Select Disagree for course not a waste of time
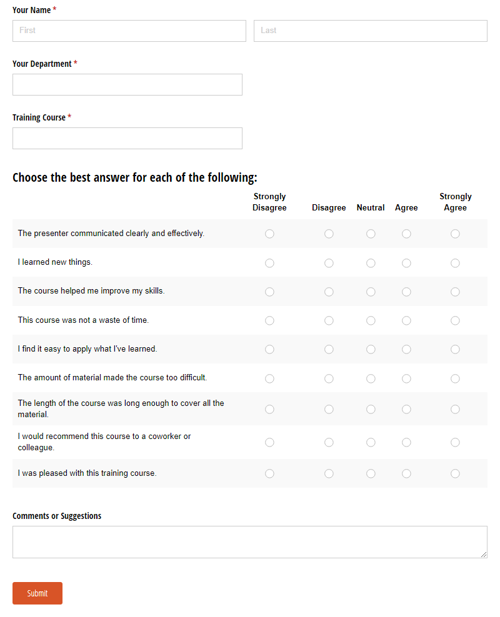This screenshot has height=617, width=500. coord(329,321)
